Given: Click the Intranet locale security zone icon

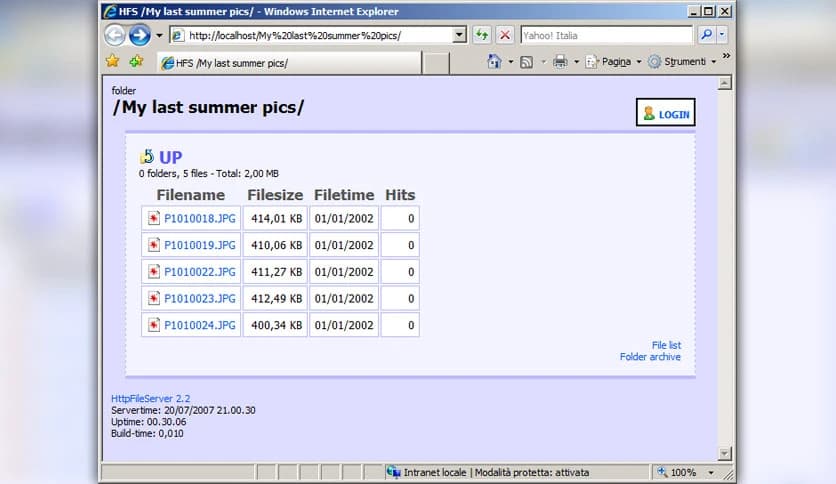Looking at the screenshot, I should coord(393,472).
